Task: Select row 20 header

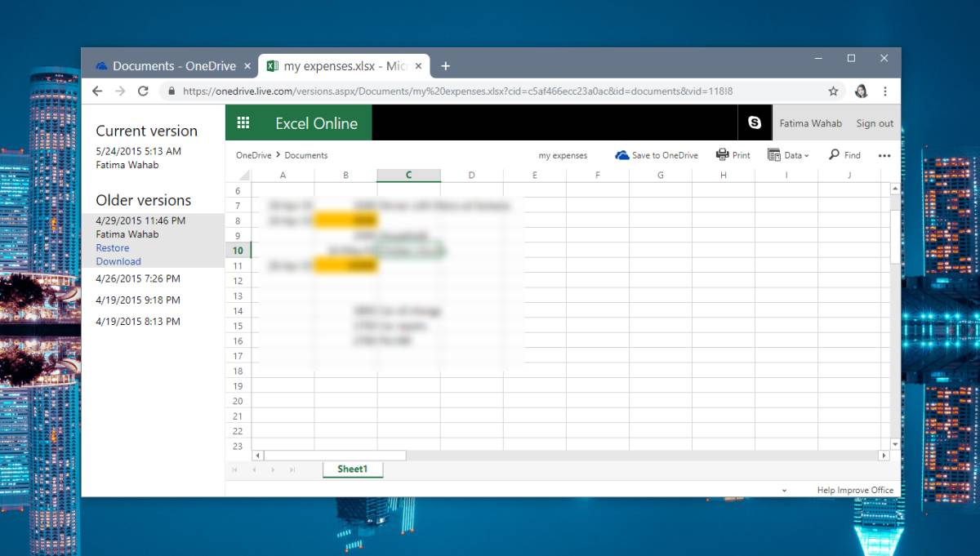Action: point(238,401)
